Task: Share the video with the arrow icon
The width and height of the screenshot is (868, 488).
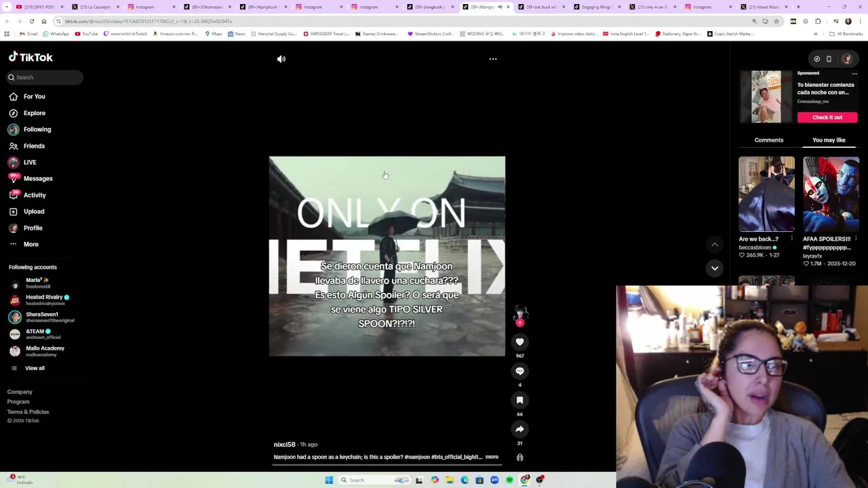Action: pos(519,429)
